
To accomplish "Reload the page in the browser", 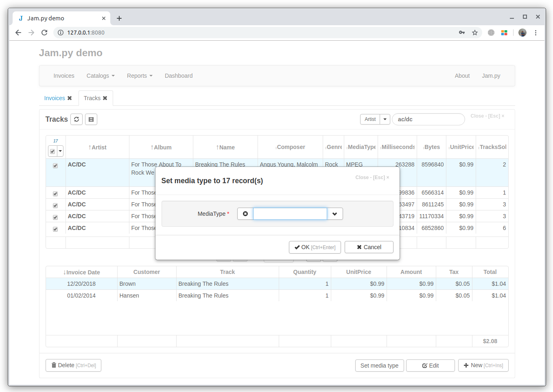I will (x=44, y=33).
